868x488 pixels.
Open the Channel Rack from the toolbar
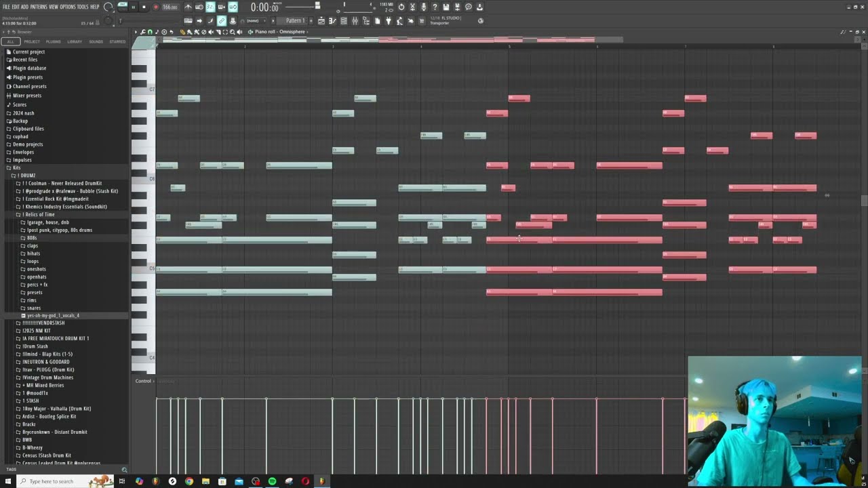343,21
